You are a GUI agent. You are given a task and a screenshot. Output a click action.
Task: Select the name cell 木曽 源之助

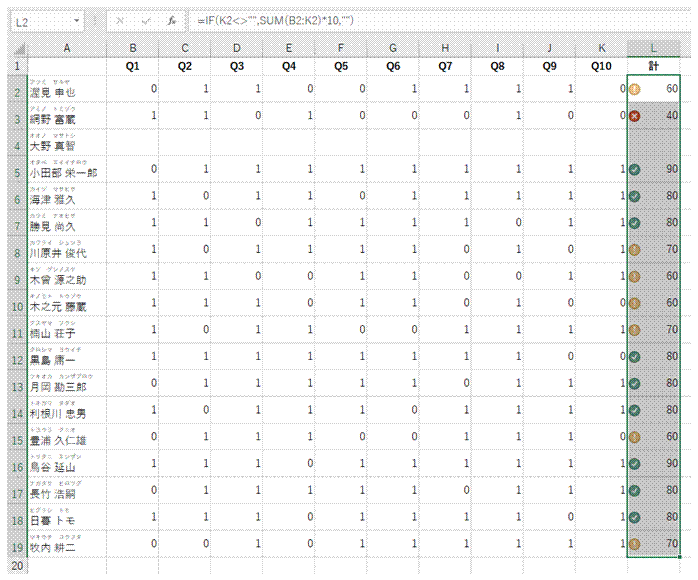67,276
